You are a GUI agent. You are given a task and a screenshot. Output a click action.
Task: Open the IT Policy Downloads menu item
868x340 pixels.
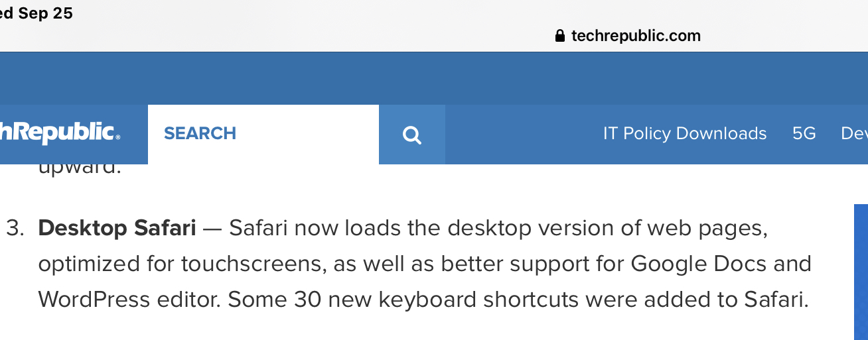(685, 133)
